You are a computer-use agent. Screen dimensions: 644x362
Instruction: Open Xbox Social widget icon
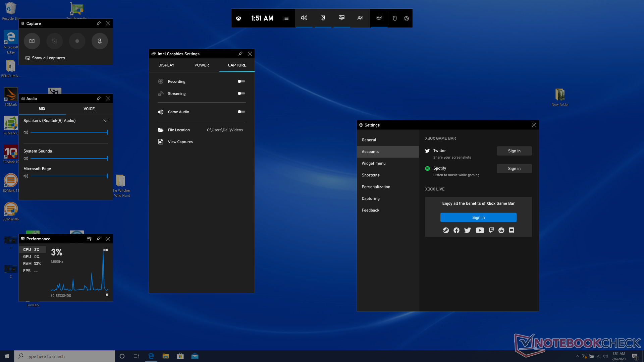click(360, 18)
